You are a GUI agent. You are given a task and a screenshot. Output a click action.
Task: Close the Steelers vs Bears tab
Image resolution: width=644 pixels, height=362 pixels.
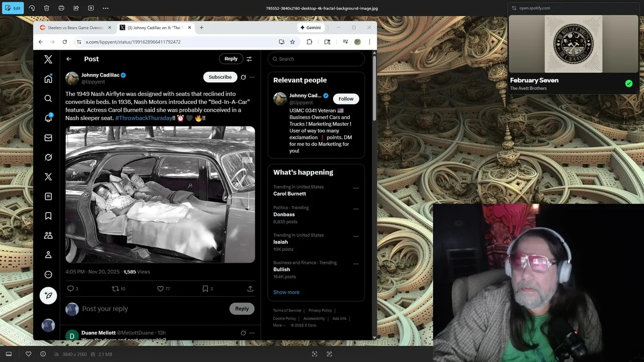[x=109, y=28]
